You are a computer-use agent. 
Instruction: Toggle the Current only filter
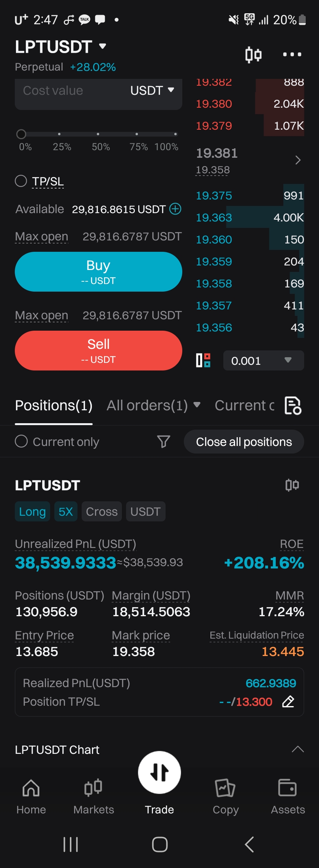coord(57,441)
